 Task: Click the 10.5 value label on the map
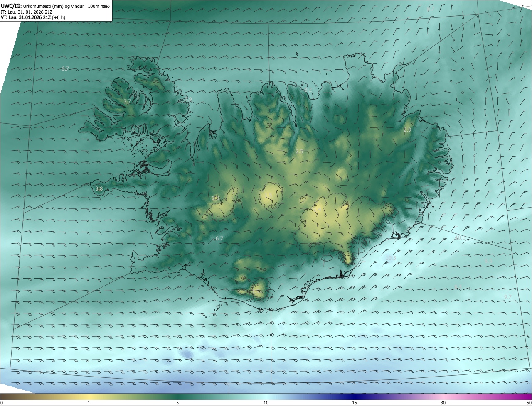pos(391,258)
